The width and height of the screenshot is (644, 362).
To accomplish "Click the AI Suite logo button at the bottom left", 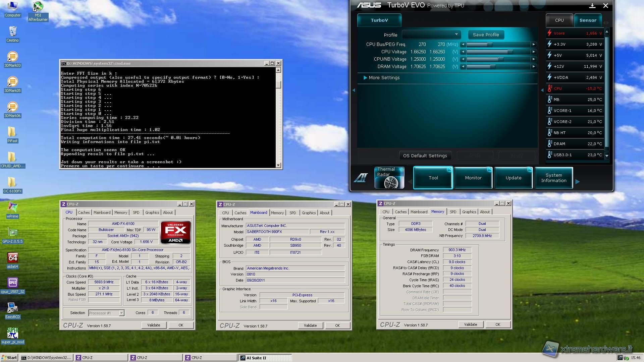I will [361, 178].
